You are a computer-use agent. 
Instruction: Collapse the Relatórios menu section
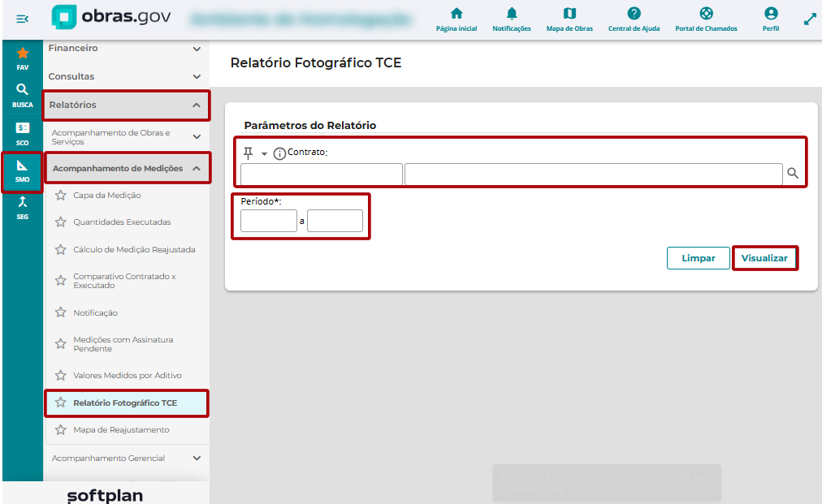126,105
